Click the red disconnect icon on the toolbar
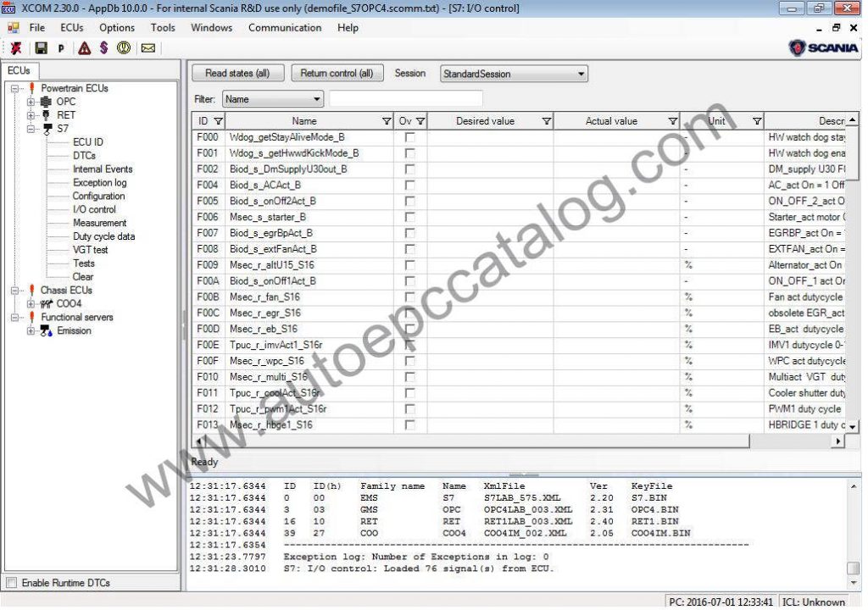Screen dimensions: 868x610 [x=15, y=48]
